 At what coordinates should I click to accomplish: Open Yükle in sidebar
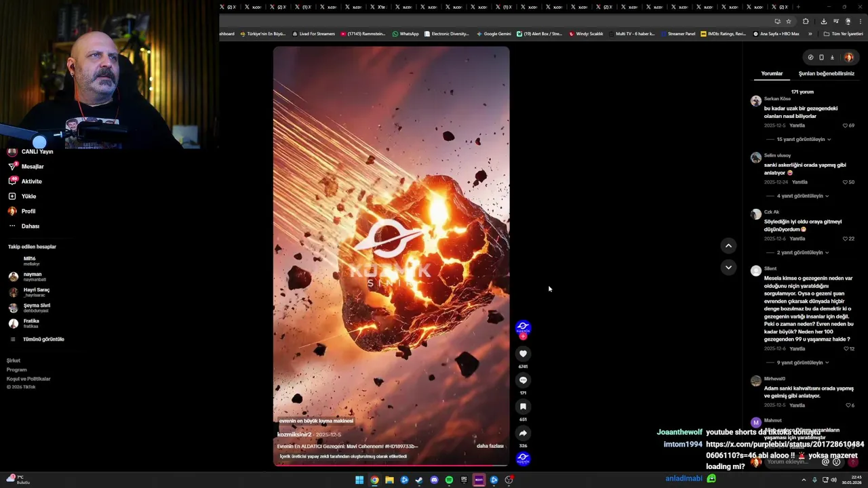[x=22, y=197]
